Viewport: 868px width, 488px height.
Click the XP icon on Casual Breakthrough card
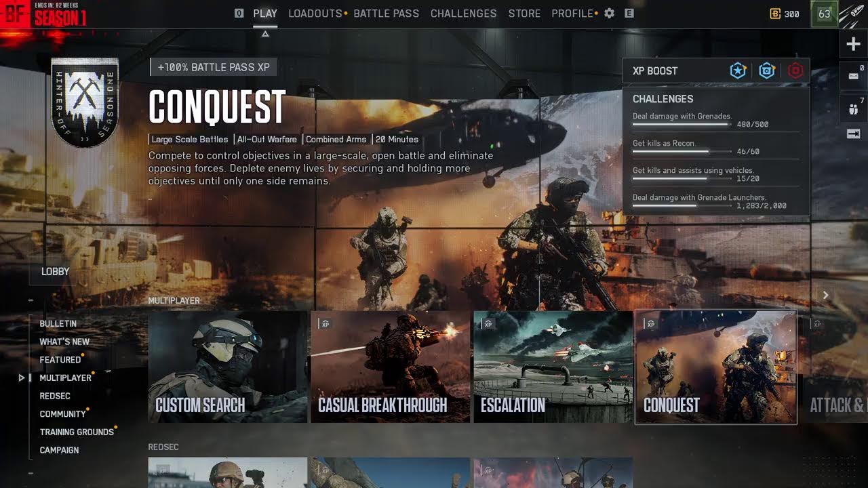325,324
